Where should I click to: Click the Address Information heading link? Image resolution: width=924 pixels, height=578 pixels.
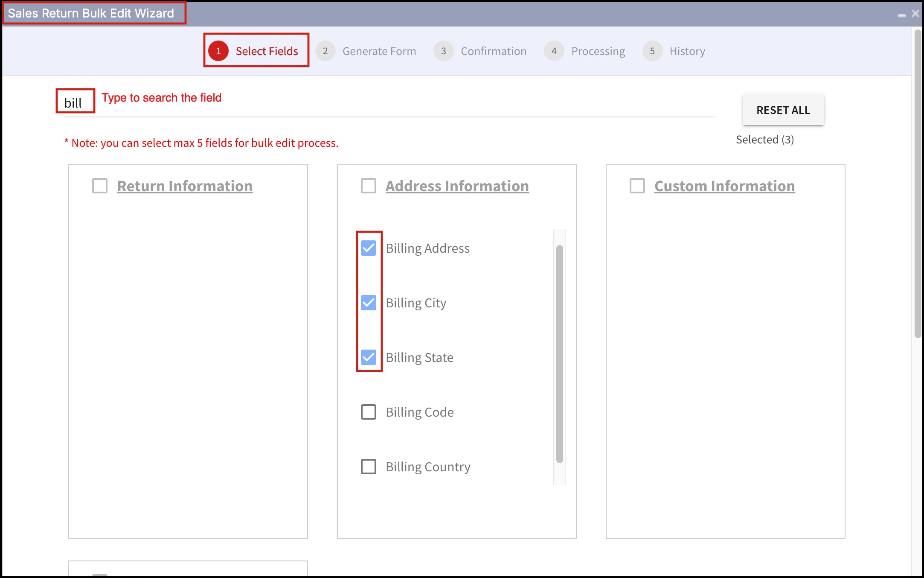pos(457,186)
